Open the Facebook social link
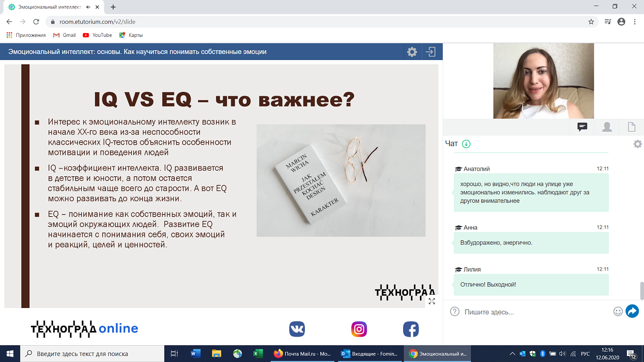This screenshot has width=644, height=362. tap(411, 329)
